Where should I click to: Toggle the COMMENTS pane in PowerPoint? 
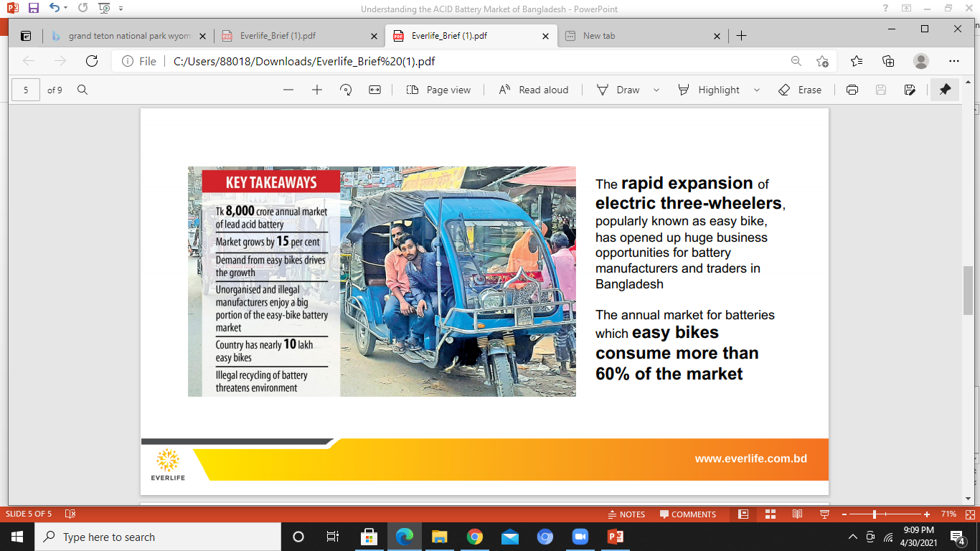click(x=688, y=514)
